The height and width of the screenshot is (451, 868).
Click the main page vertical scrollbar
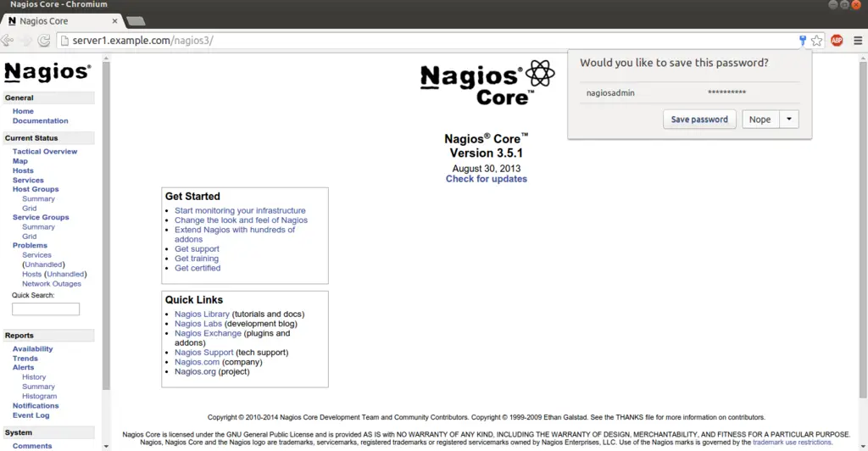862,230
